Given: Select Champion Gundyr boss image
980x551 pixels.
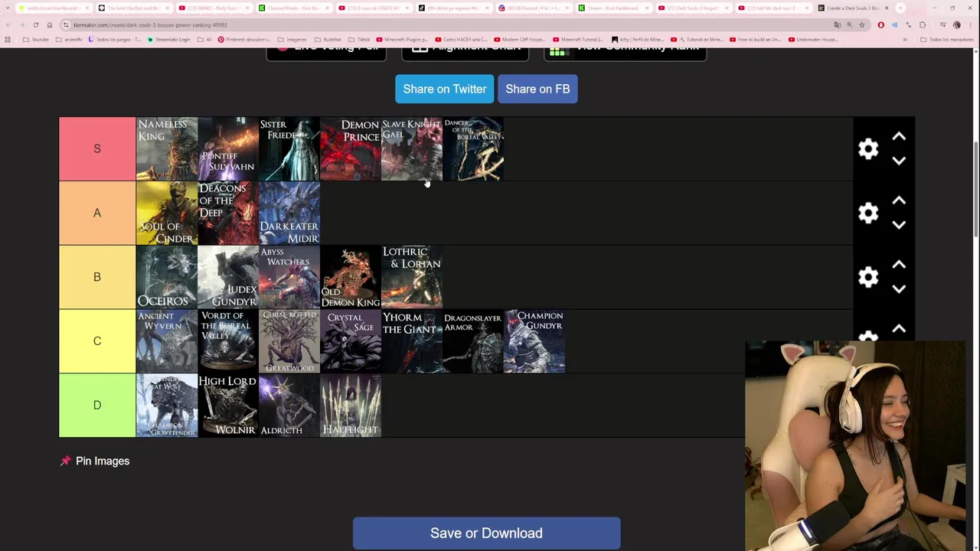Looking at the screenshot, I should [534, 341].
